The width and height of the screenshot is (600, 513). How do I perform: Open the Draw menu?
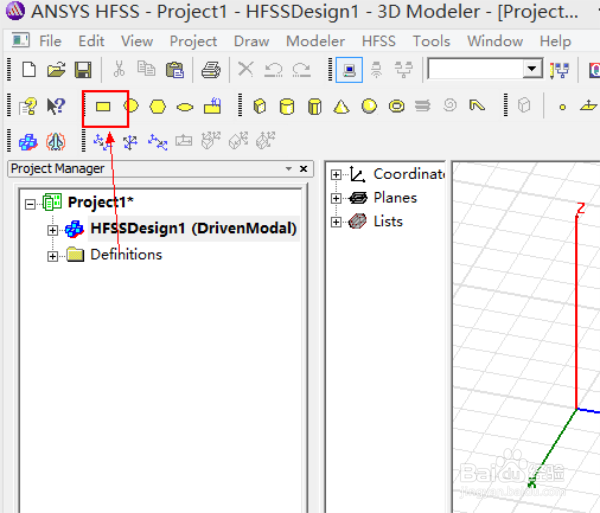[251, 41]
